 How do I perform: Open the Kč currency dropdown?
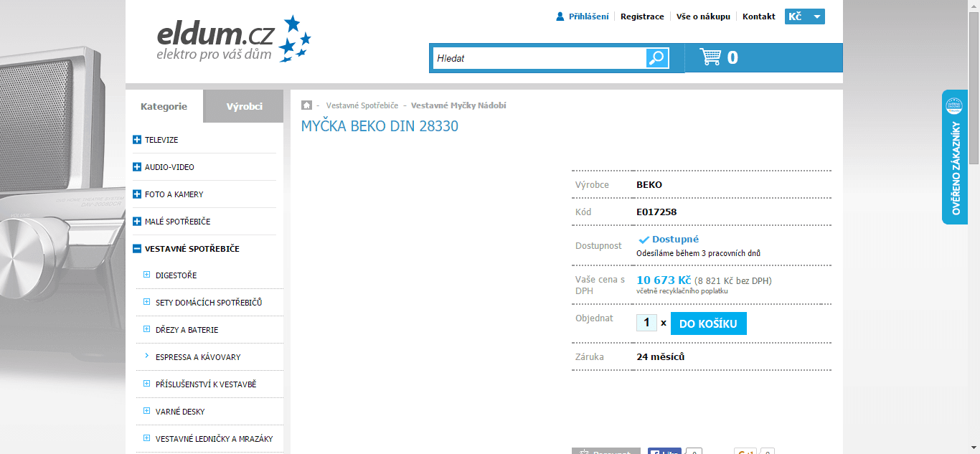805,16
